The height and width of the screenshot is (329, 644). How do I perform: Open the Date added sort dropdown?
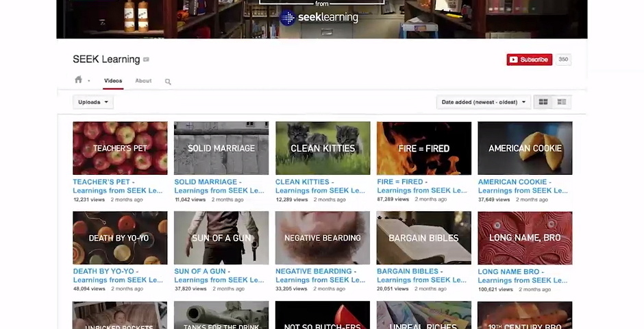[484, 102]
